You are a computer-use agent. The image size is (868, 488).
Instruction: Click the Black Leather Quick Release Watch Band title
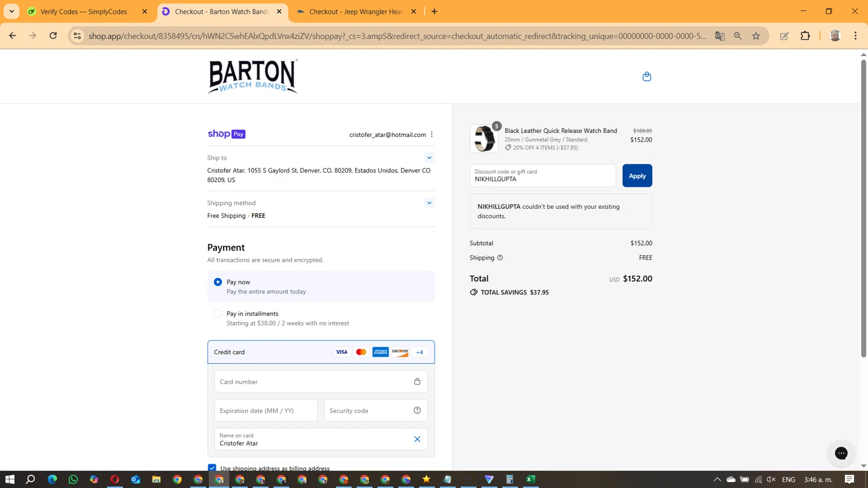(x=561, y=131)
